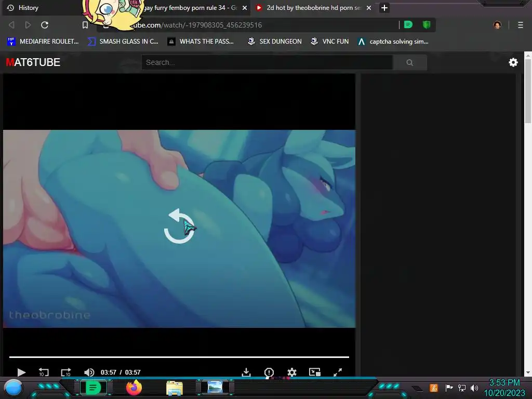Viewport: 532px width, 399px height.
Task: Open MAT6TUBE site settings gear
Action: [513, 62]
